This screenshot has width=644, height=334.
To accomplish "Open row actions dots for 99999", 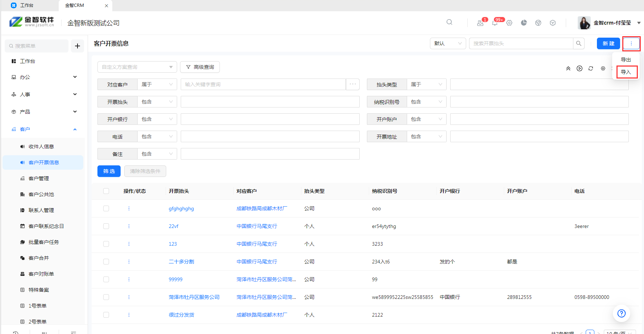I will coord(129,279).
